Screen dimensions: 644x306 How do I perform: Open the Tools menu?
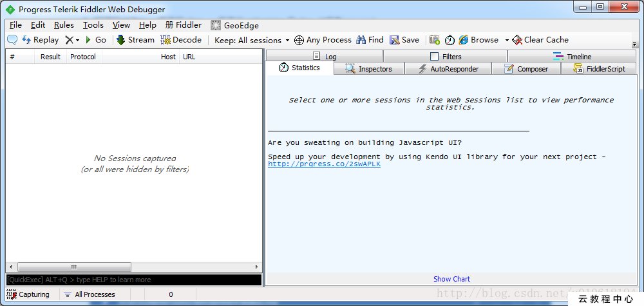click(93, 25)
